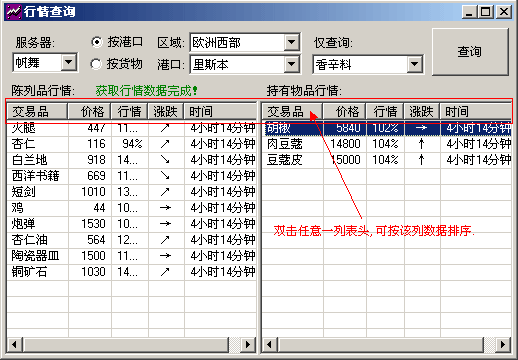This screenshot has height=360, width=518.
Task: Expand the 区域 dropdown showing 欧洲西部
Action: [245, 42]
